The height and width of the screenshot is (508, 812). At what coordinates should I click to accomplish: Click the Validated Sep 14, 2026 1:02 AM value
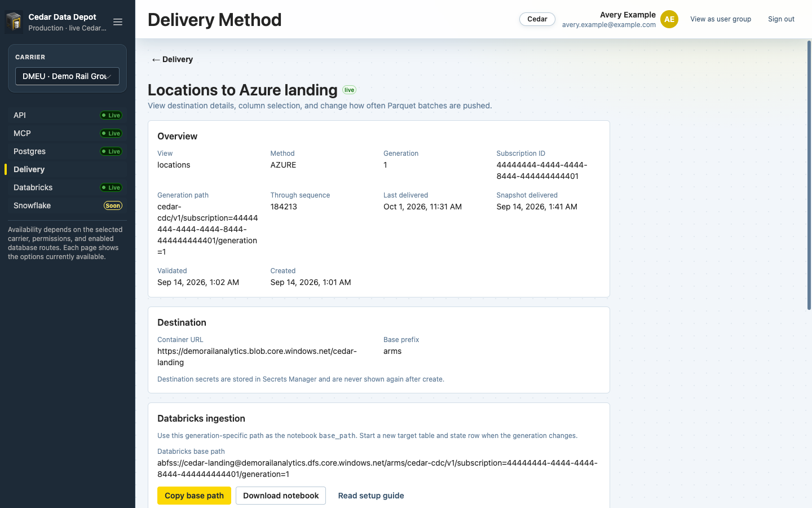pyautogui.click(x=198, y=282)
